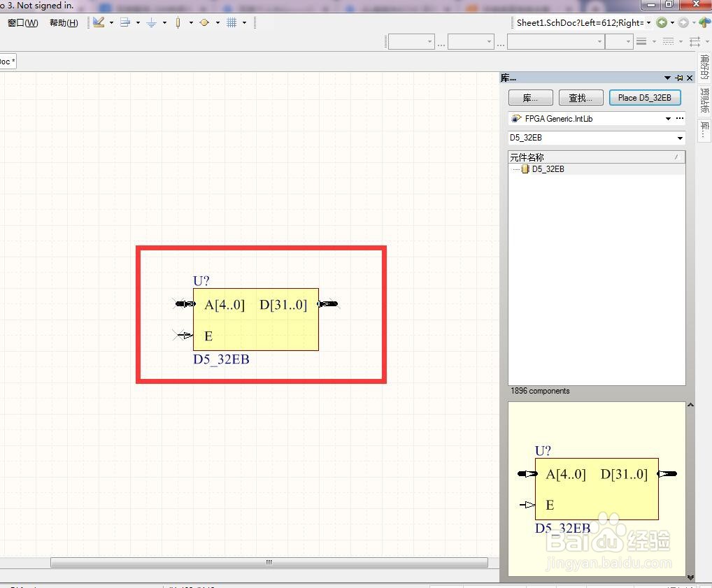Click the simulation sources circle icon

(x=204, y=22)
